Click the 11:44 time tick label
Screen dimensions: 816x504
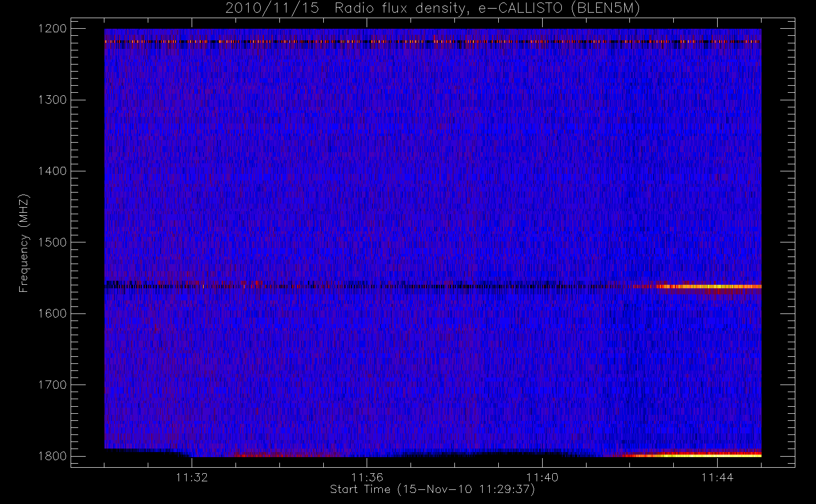(x=717, y=477)
